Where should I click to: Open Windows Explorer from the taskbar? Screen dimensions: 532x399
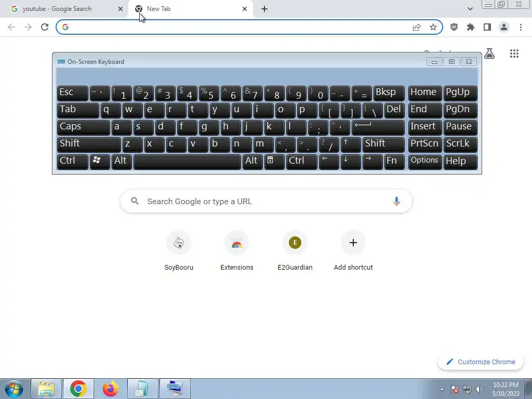point(46,389)
